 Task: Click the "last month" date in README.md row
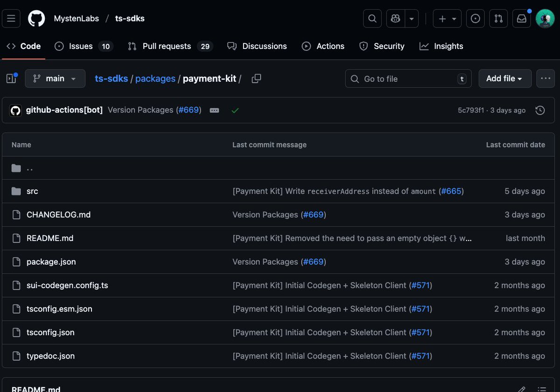(x=525, y=238)
